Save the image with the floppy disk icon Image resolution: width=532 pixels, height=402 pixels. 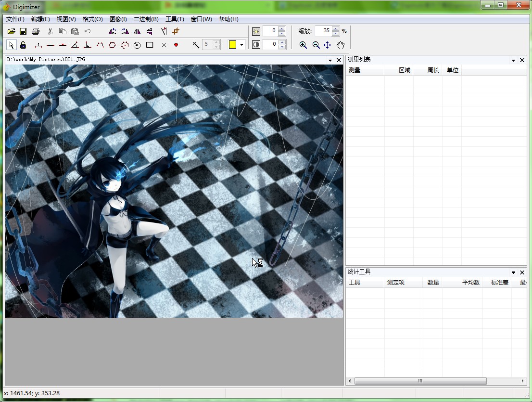[x=23, y=31]
